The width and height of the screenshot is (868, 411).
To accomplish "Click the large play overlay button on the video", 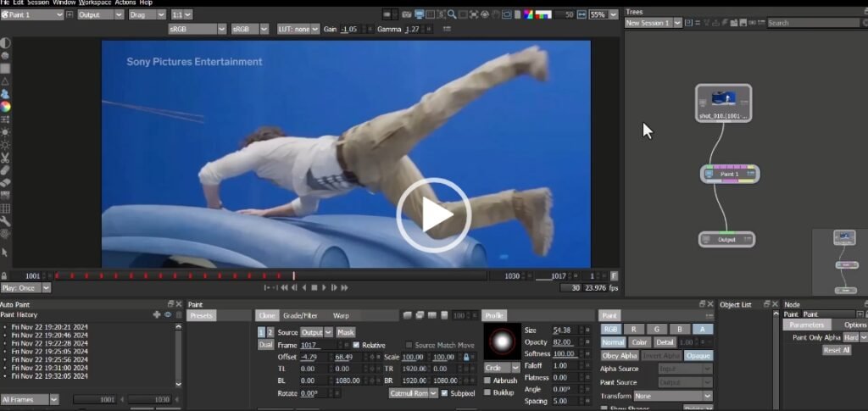I will tap(433, 215).
